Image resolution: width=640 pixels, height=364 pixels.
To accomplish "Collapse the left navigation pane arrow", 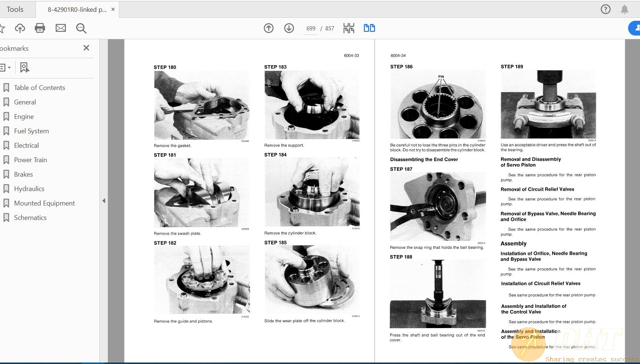I will (x=104, y=201).
